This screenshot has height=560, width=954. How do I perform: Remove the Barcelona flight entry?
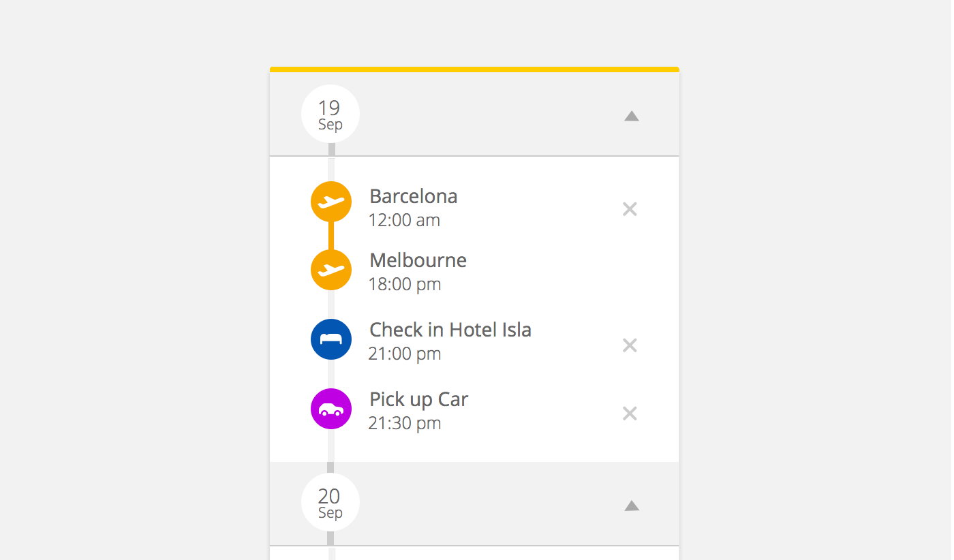630,209
